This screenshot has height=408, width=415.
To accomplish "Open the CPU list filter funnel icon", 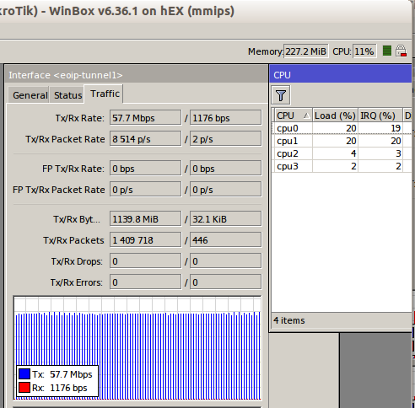I will [x=281, y=95].
